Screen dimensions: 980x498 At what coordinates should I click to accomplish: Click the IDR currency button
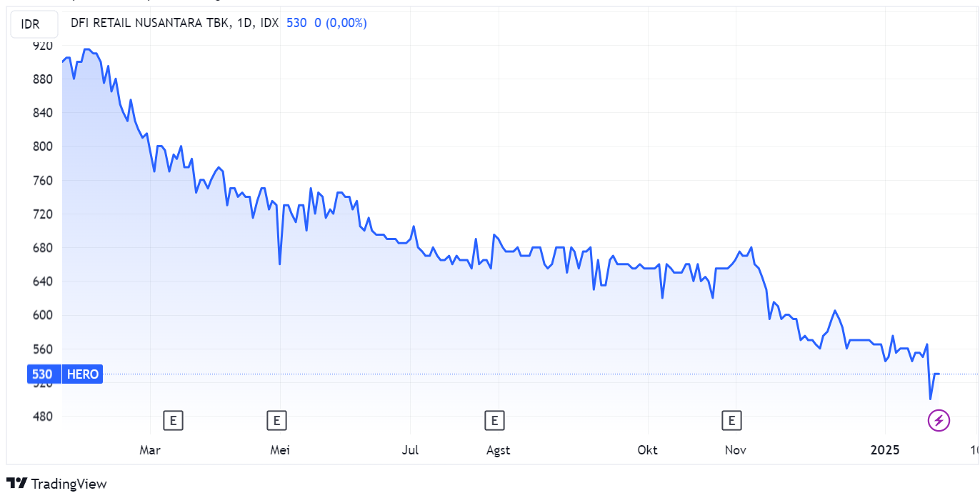pyautogui.click(x=34, y=24)
